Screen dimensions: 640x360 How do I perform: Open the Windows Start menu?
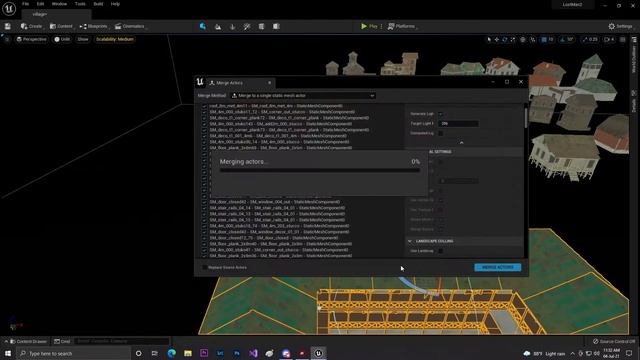coord(8,353)
